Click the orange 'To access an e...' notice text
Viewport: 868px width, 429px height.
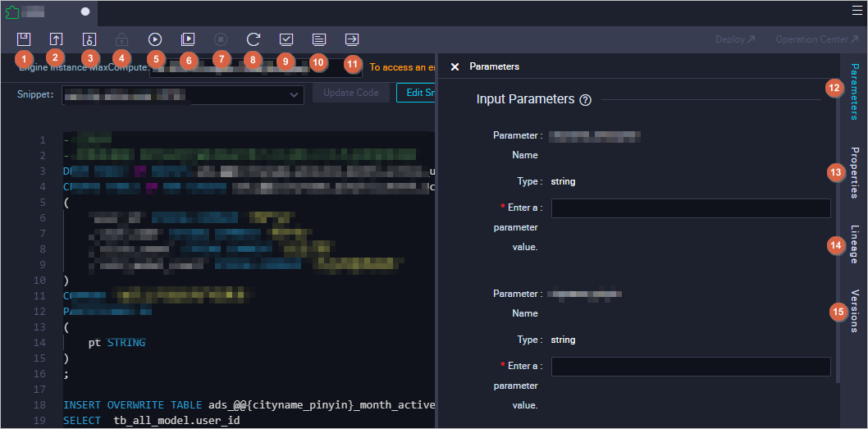pos(403,67)
